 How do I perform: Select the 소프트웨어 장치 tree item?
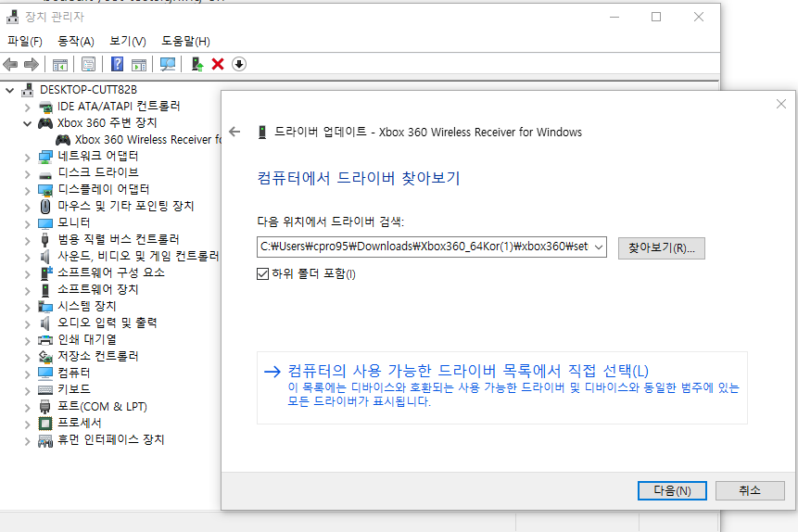point(97,289)
